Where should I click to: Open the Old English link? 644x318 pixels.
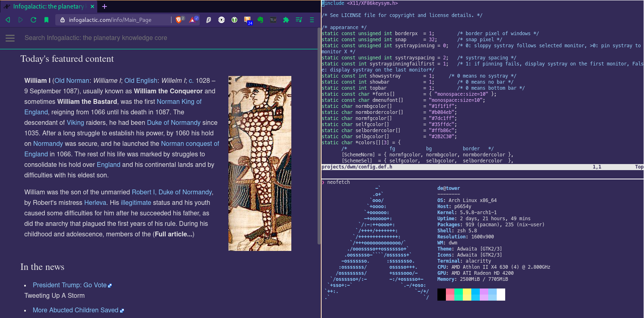pyautogui.click(x=141, y=81)
